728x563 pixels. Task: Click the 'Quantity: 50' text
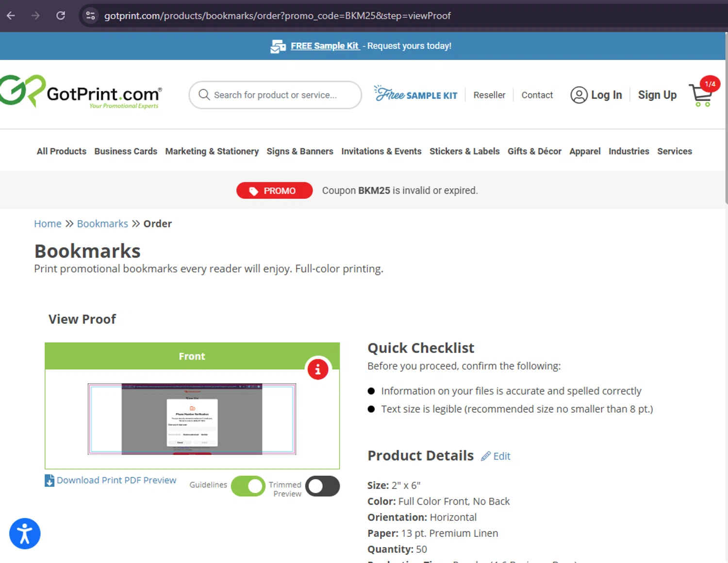pyautogui.click(x=397, y=549)
